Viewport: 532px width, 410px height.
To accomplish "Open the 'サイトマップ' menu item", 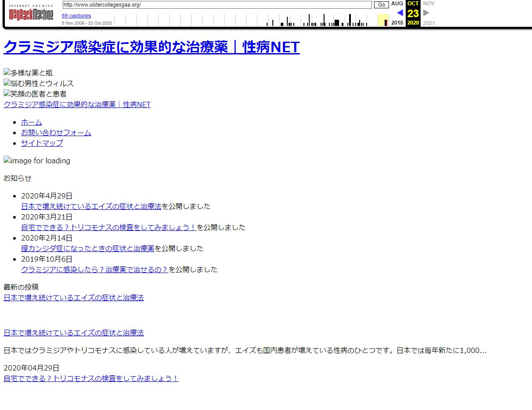I will point(42,143).
